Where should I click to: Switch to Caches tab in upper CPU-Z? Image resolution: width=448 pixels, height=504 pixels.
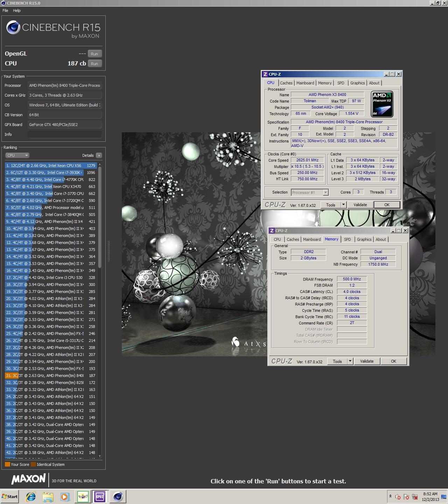[286, 83]
